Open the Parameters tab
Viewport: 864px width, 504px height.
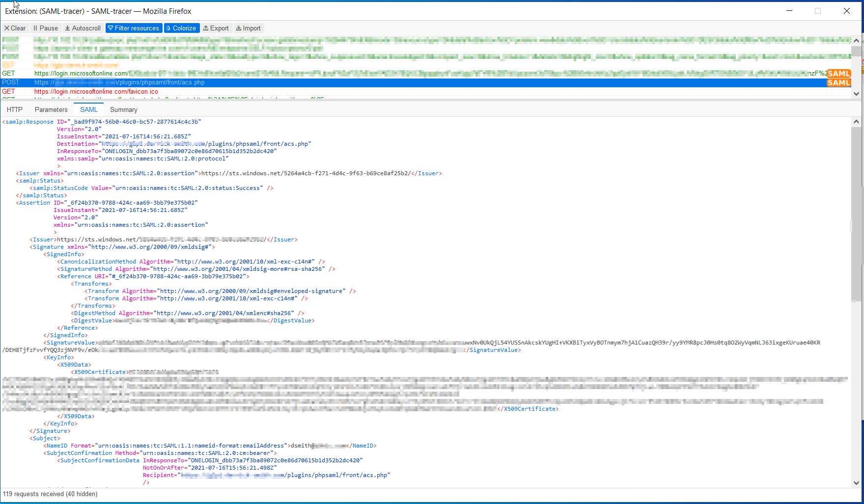[x=51, y=109]
